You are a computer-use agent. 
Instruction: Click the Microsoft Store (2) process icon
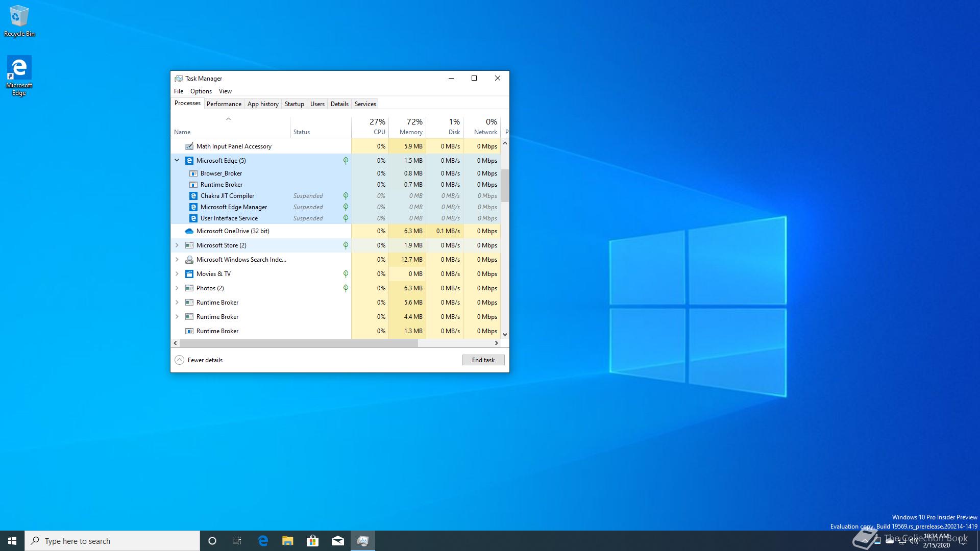coord(189,245)
